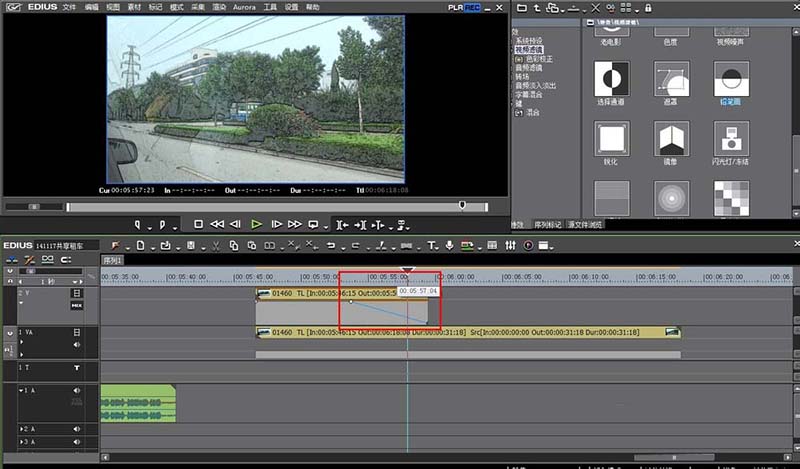Toggle the ripple mode icon

[29, 260]
